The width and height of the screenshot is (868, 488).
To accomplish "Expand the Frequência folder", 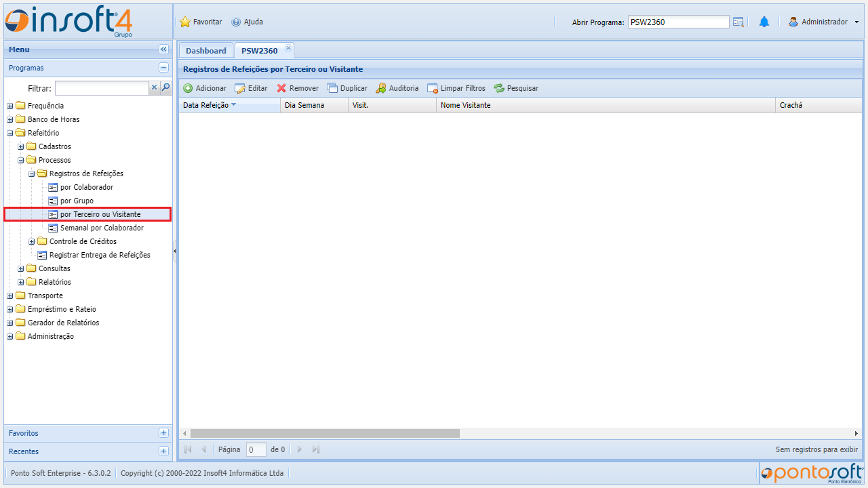I will [x=10, y=106].
